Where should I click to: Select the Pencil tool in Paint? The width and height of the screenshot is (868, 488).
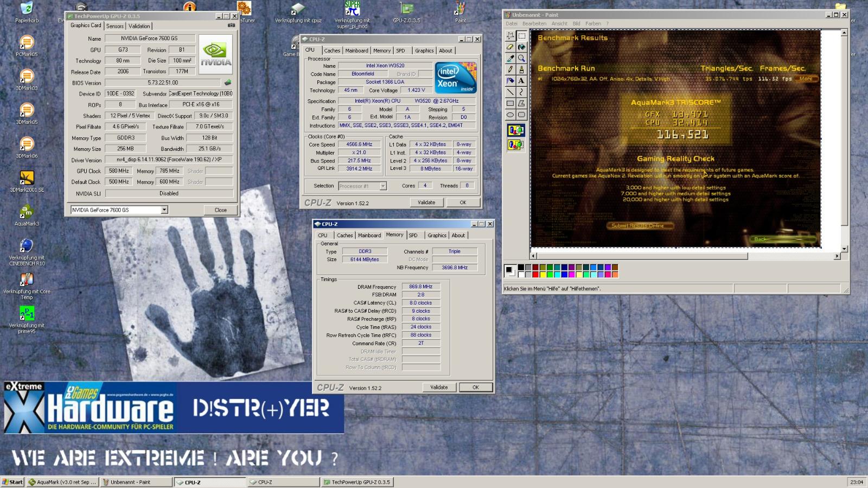[x=510, y=69]
